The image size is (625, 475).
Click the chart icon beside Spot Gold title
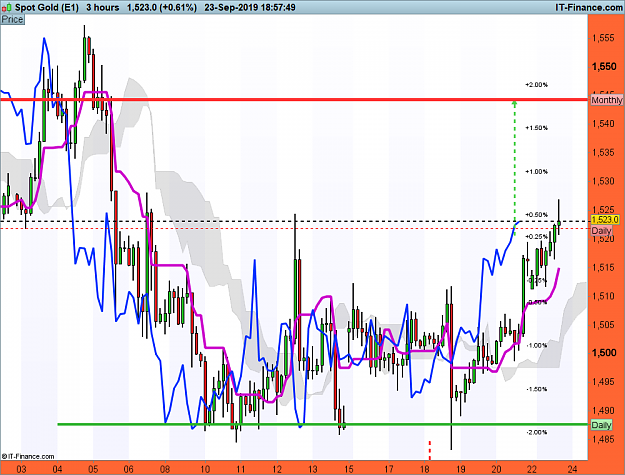pos(7,8)
